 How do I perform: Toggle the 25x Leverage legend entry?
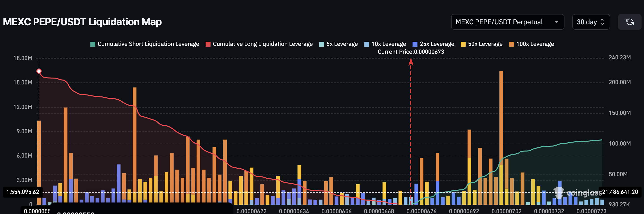(x=433, y=44)
